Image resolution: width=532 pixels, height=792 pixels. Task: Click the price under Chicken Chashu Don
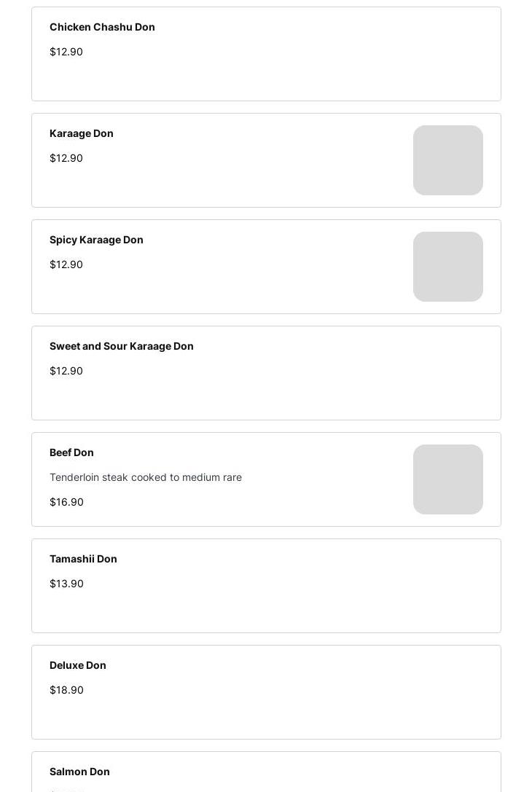tap(66, 52)
